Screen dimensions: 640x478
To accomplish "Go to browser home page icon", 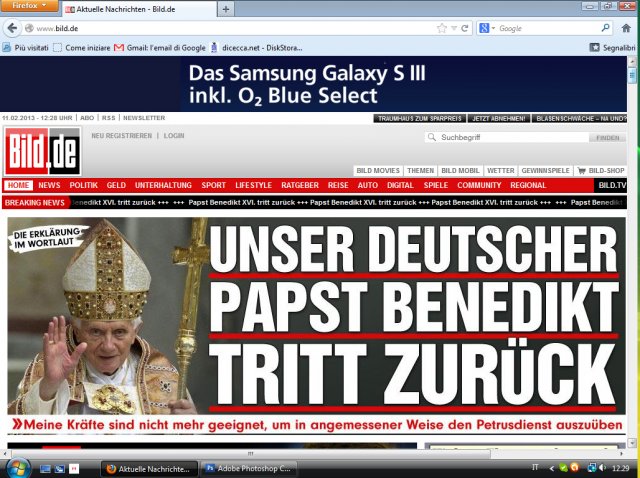I will [626, 28].
